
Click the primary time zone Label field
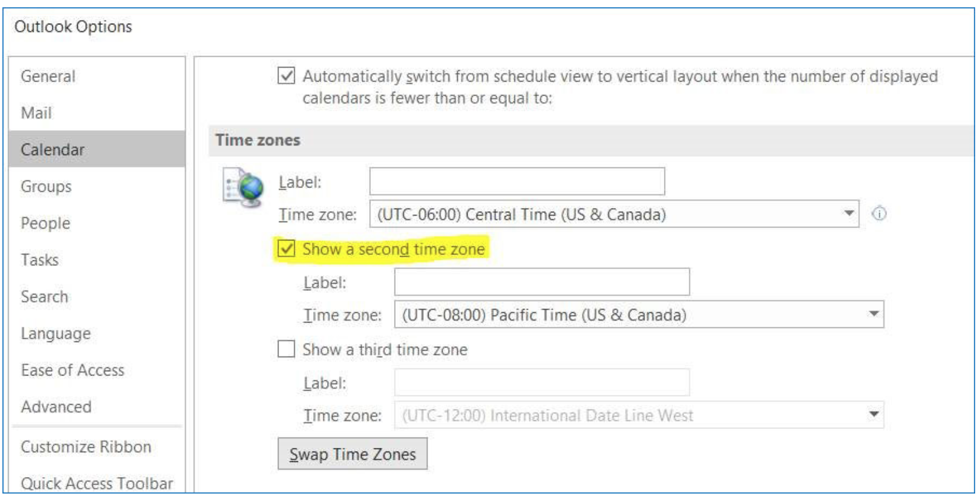coord(517,181)
